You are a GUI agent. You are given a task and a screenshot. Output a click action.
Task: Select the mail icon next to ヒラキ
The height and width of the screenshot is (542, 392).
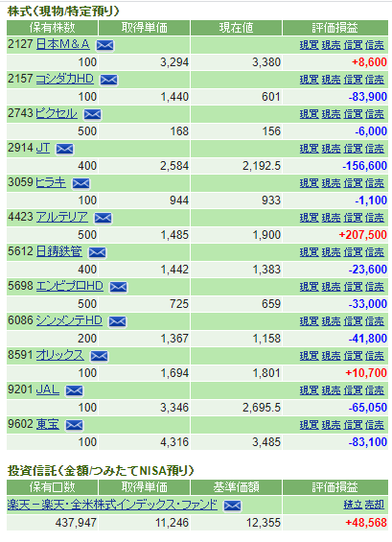81,183
